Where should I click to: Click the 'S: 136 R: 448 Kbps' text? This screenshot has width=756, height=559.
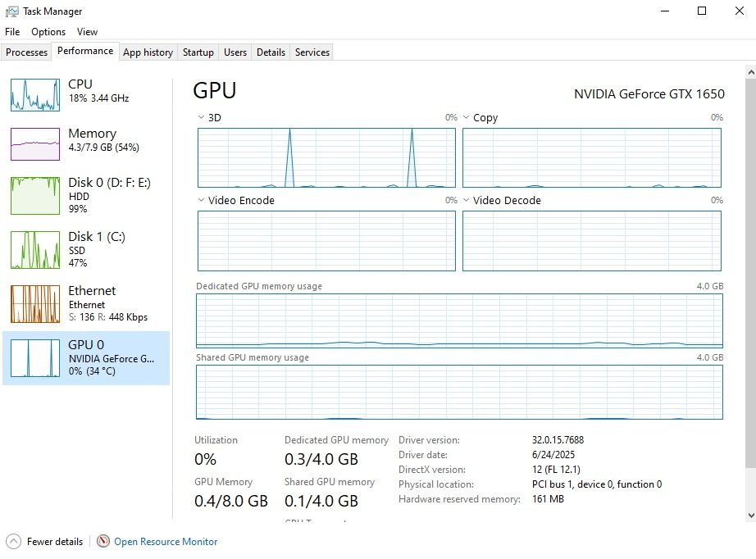click(x=108, y=317)
